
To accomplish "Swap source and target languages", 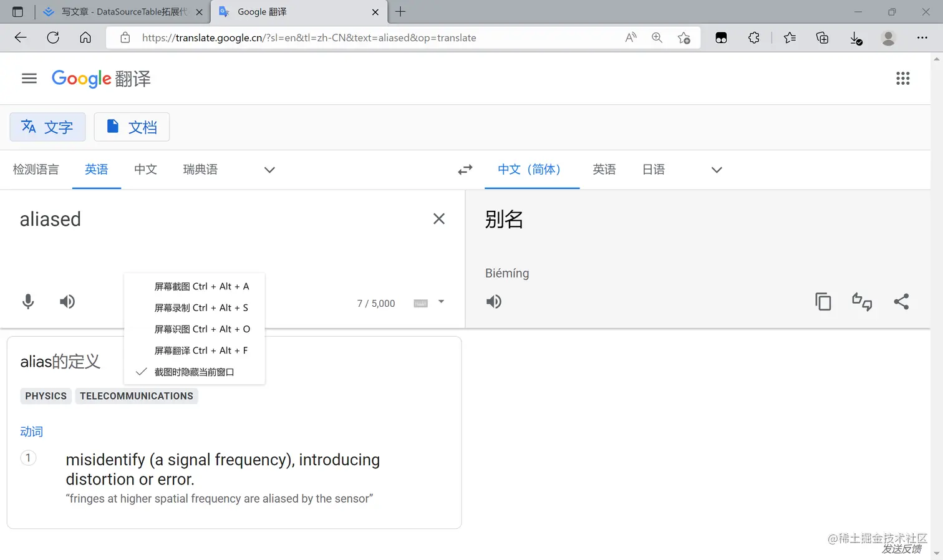I will coord(465,170).
